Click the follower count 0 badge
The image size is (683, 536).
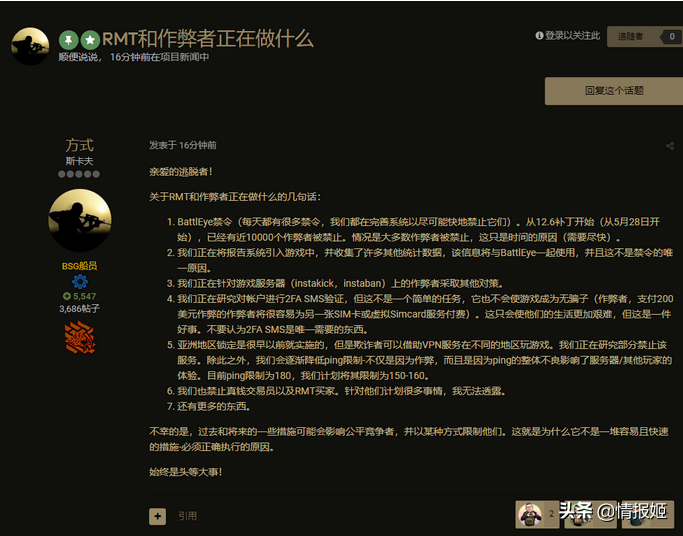[x=672, y=37]
